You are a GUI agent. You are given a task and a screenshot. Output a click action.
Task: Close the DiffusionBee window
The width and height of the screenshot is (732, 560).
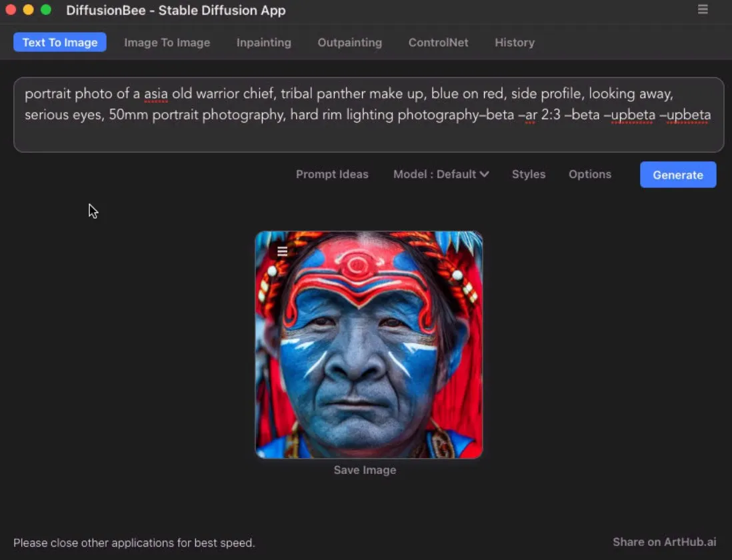tap(10, 10)
